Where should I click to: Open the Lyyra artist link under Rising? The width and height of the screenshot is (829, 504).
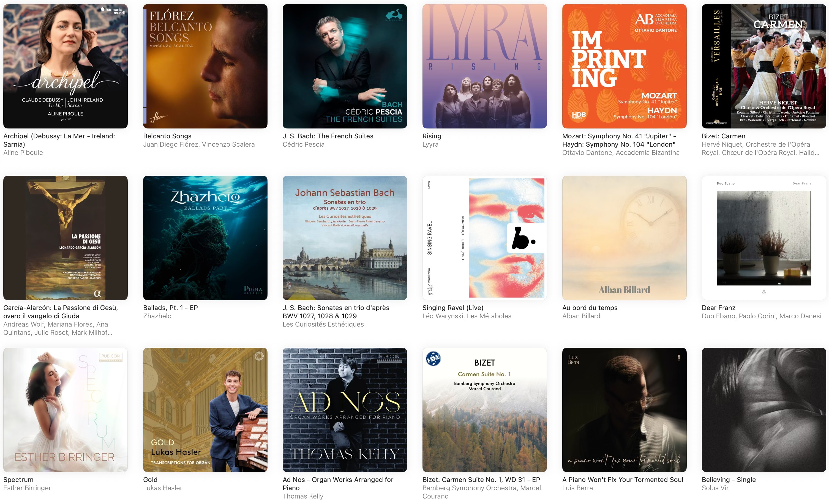click(x=430, y=145)
